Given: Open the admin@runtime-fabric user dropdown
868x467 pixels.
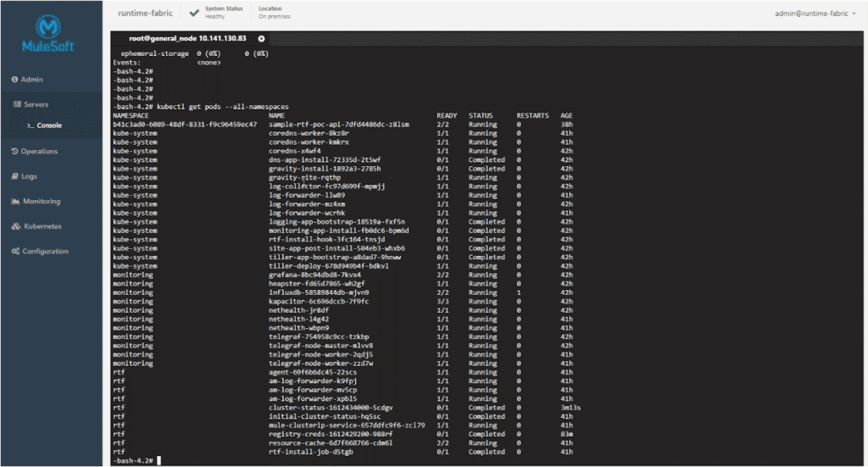Looking at the screenshot, I should (815, 14).
